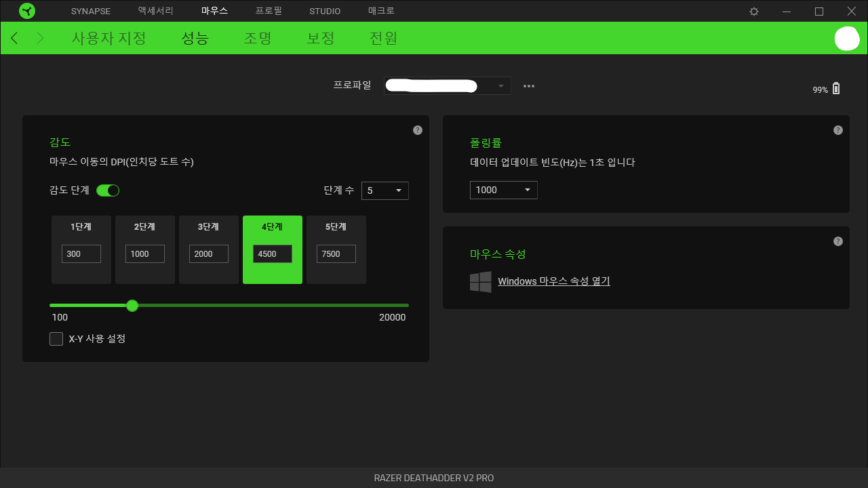Select the 3단계 DPI stage card

coord(209,249)
